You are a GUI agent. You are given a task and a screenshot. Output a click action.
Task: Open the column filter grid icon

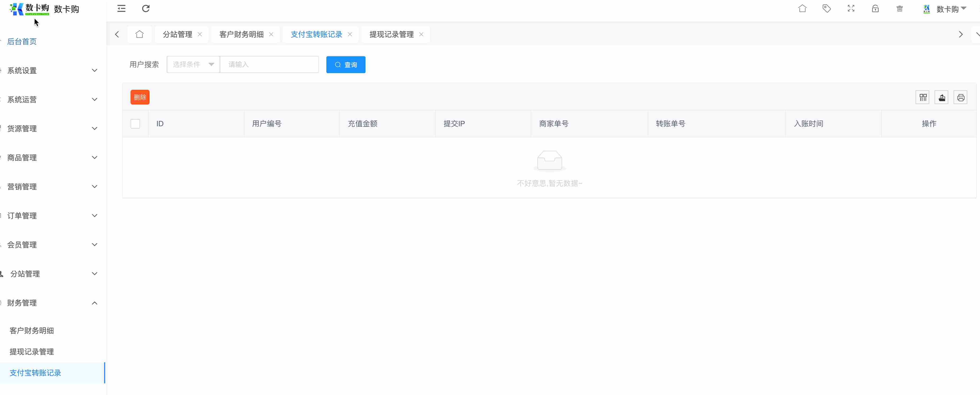pyautogui.click(x=923, y=98)
